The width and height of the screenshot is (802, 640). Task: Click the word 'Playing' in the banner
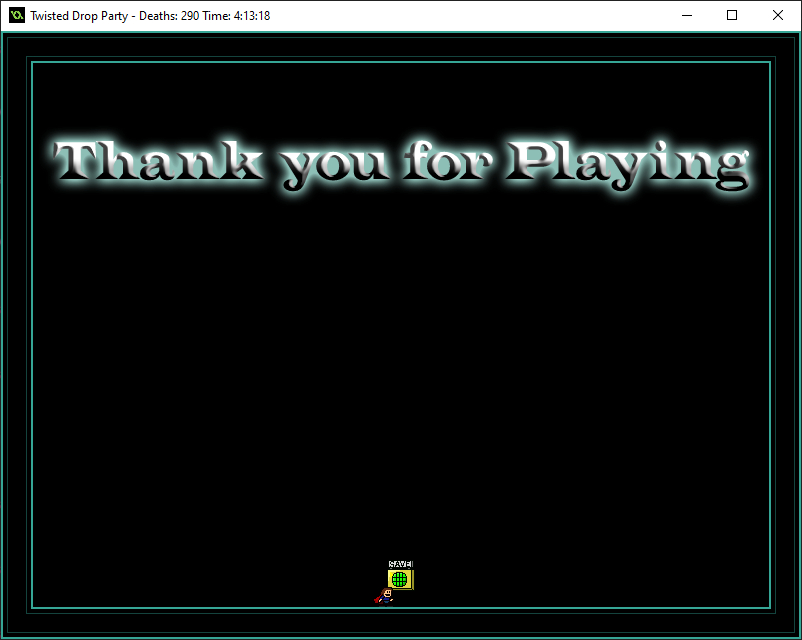627,164
